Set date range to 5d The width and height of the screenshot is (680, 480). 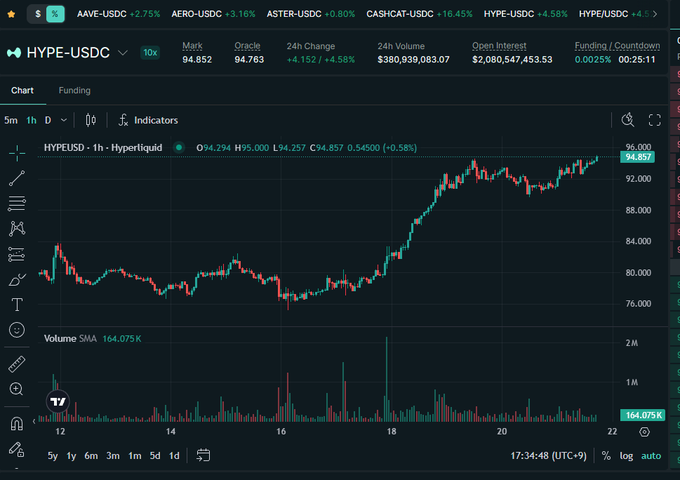tap(155, 456)
